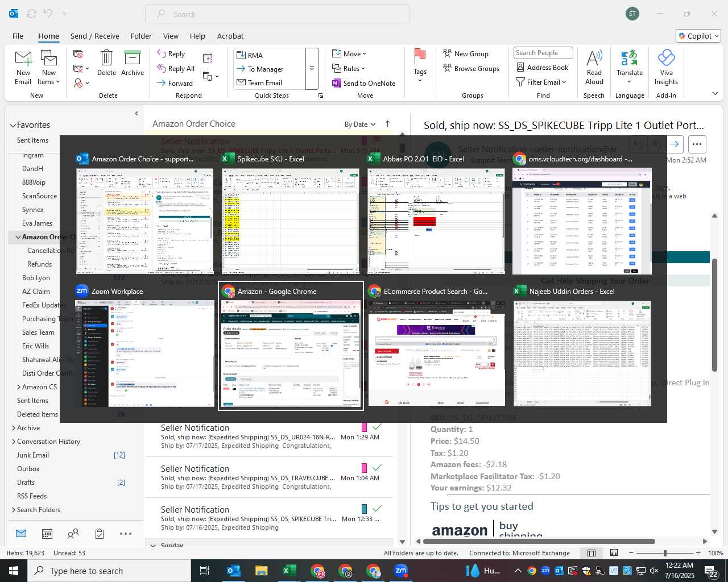The image size is (728, 582).
Task: Click New Group in Groups section
Action: point(466,53)
